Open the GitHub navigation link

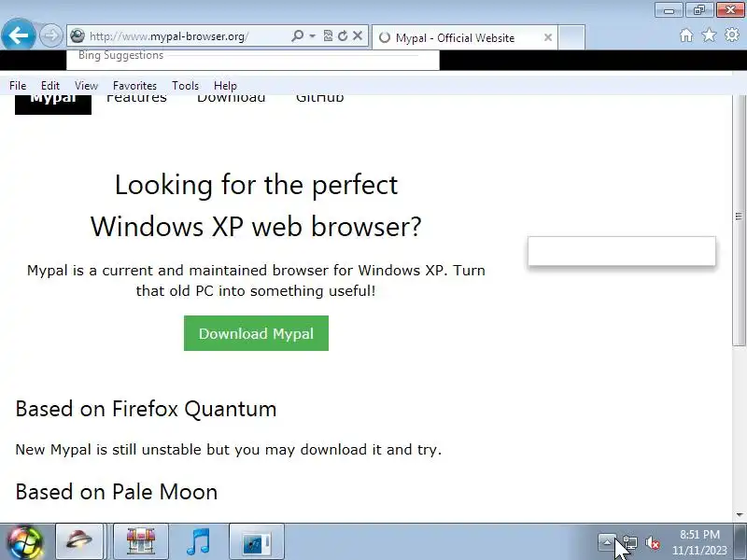319,99
